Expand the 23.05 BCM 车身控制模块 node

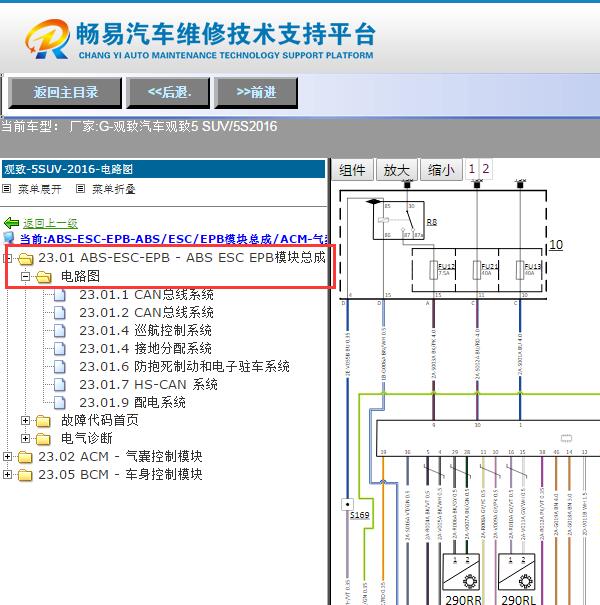coord(7,474)
